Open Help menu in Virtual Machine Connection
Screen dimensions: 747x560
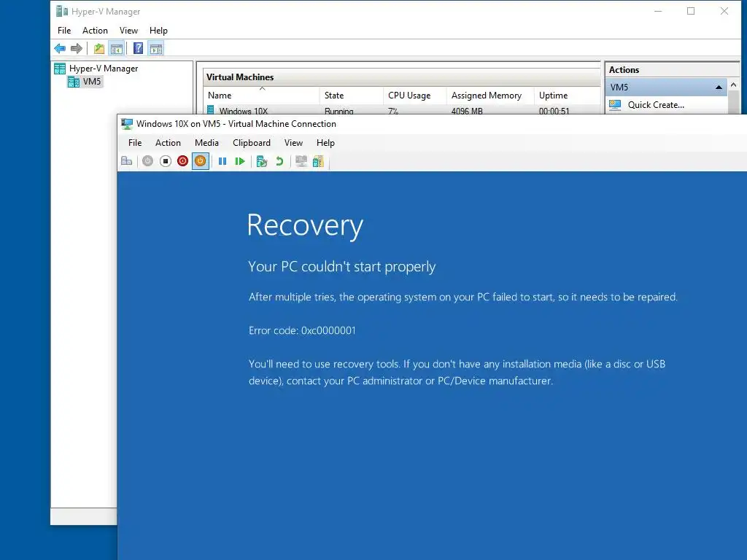[x=326, y=143]
